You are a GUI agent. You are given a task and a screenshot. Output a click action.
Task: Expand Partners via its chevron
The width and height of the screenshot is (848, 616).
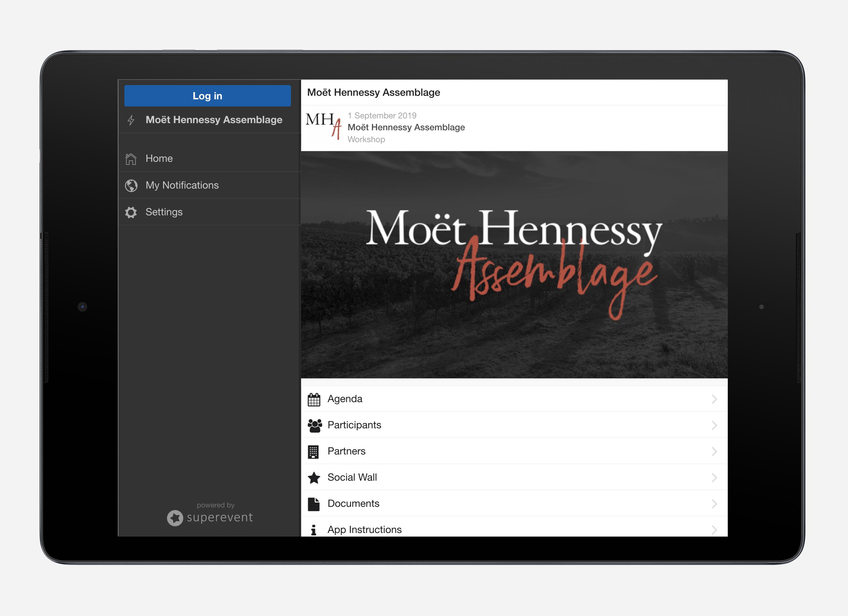point(714,452)
